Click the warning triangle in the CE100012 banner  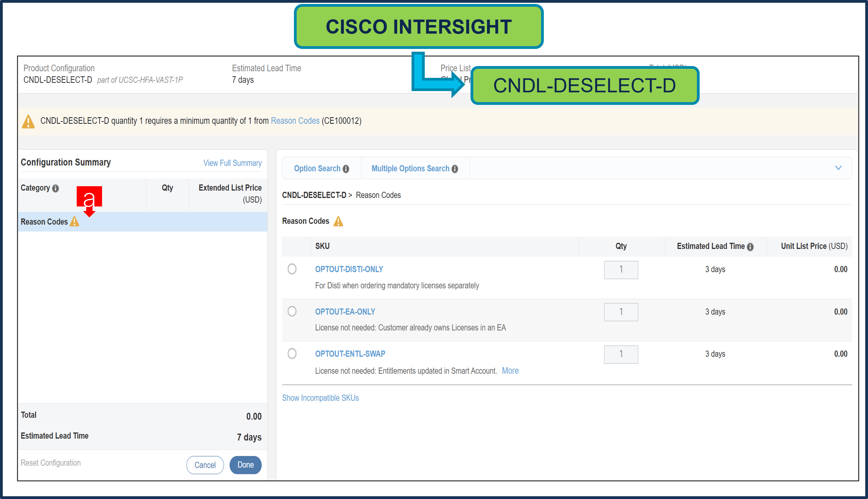pos(28,121)
